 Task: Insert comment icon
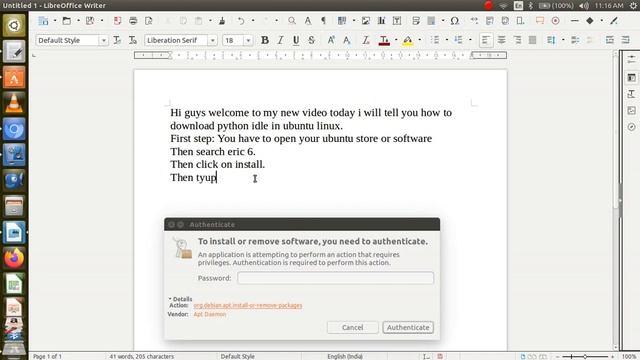click(540, 21)
